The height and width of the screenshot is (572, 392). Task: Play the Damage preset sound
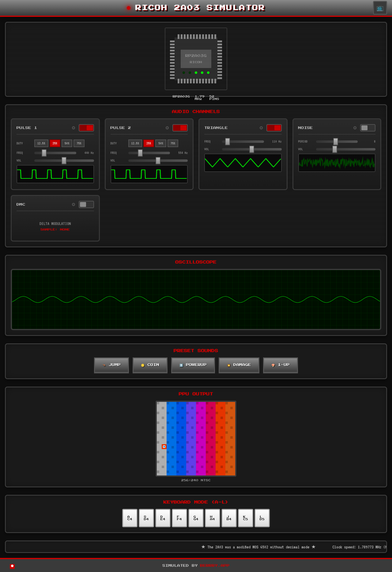(x=239, y=365)
